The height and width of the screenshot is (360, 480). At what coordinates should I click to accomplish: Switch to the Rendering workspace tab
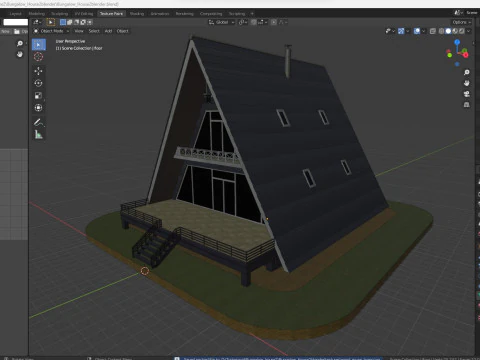[184, 14]
